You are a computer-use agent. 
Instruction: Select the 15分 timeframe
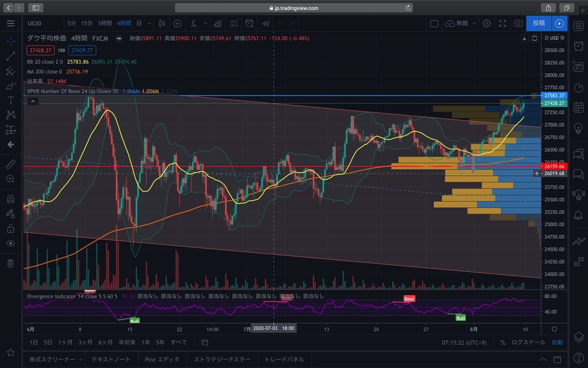coord(87,23)
